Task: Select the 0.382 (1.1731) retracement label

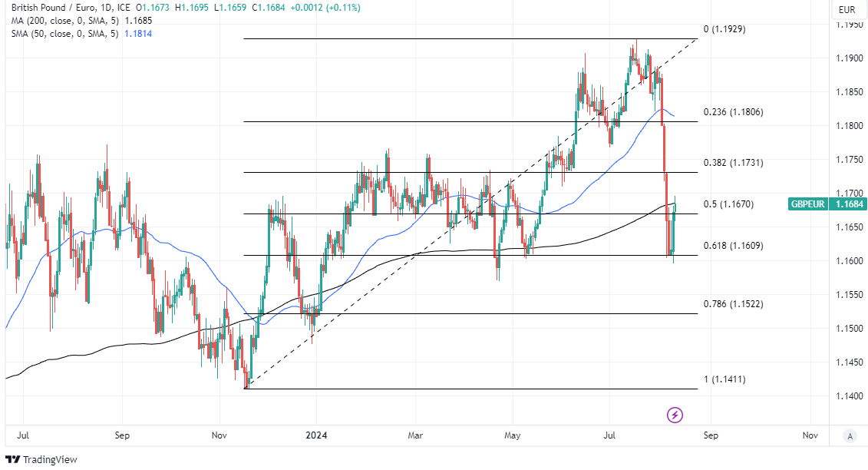Action: click(733, 163)
